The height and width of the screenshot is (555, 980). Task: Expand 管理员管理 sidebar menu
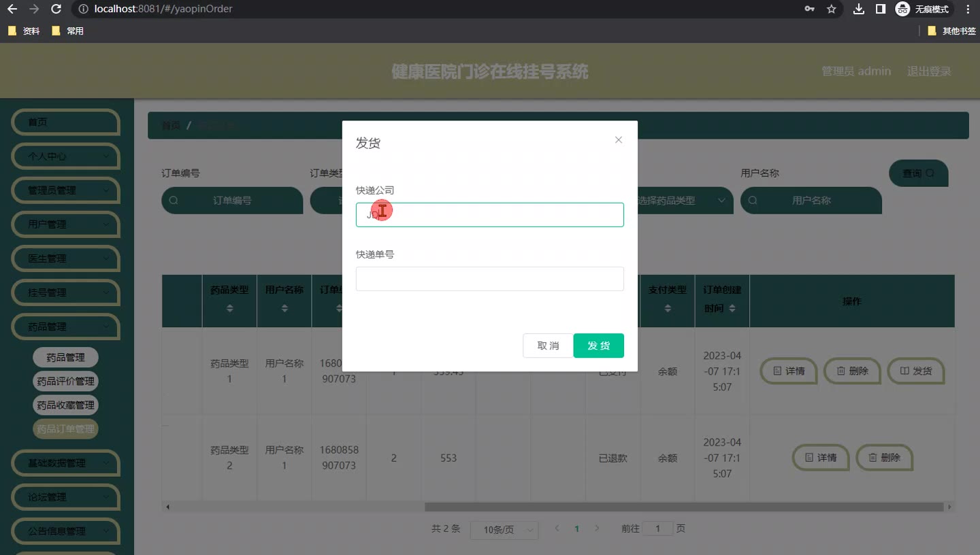[x=65, y=190]
